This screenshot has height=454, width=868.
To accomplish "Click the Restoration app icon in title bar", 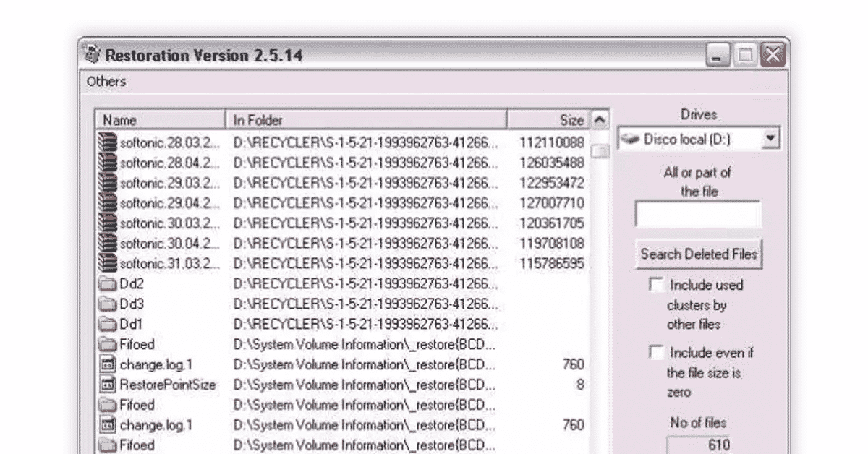I will [92, 55].
